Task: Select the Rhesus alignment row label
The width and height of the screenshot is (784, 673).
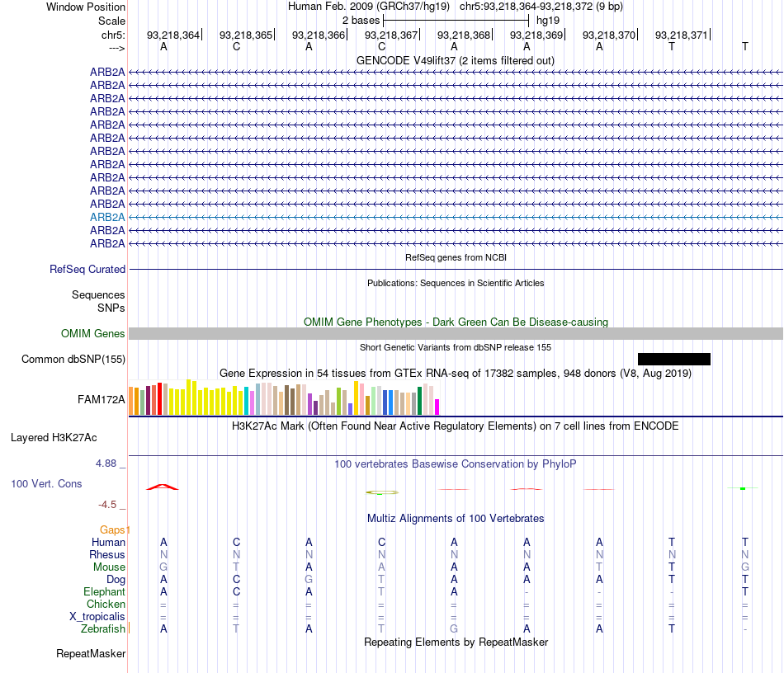Action: [107, 554]
